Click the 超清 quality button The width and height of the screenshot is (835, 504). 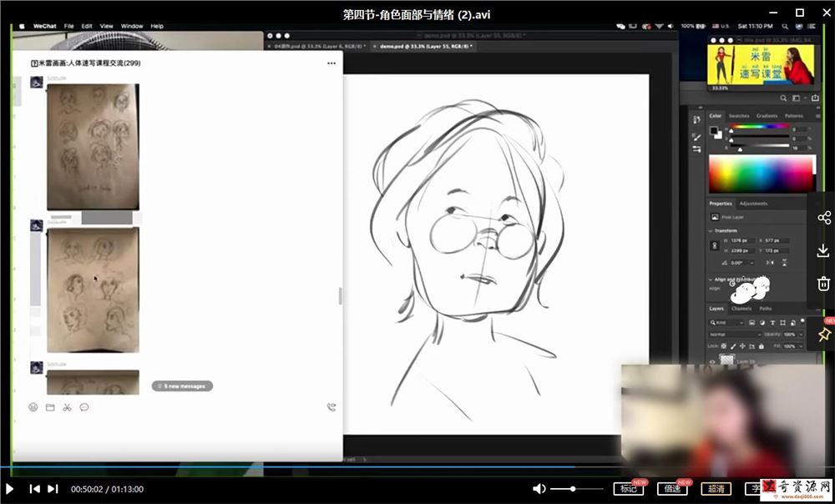click(x=716, y=489)
